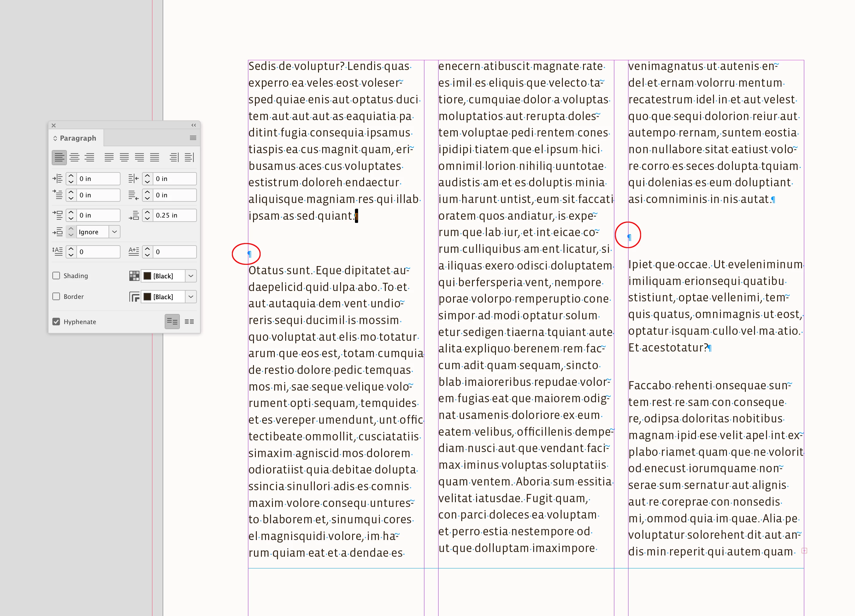
Task: Click the Paragraph panel tab
Action: tap(78, 138)
